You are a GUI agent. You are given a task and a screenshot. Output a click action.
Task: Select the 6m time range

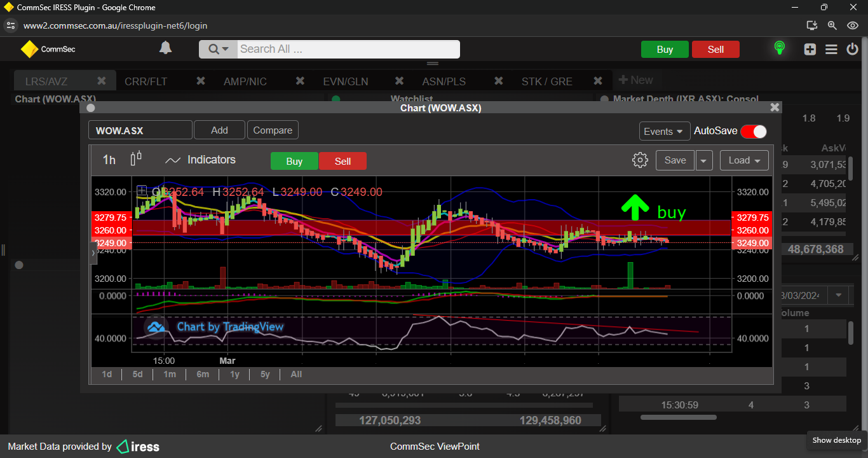tap(203, 375)
